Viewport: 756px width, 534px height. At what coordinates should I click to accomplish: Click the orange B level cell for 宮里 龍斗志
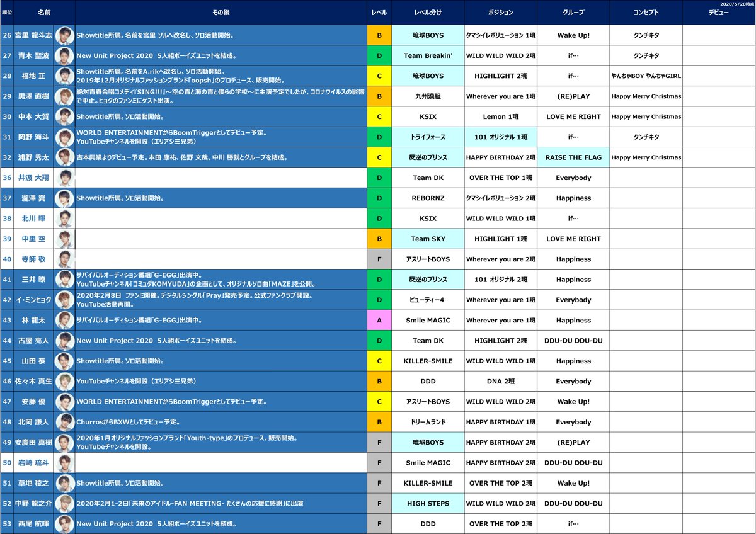coord(379,35)
